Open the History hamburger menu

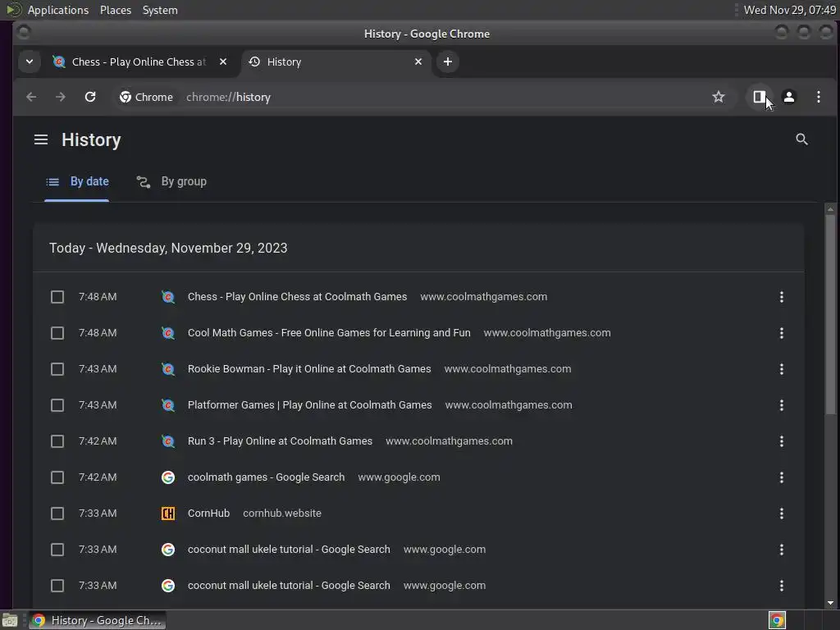[x=41, y=139]
